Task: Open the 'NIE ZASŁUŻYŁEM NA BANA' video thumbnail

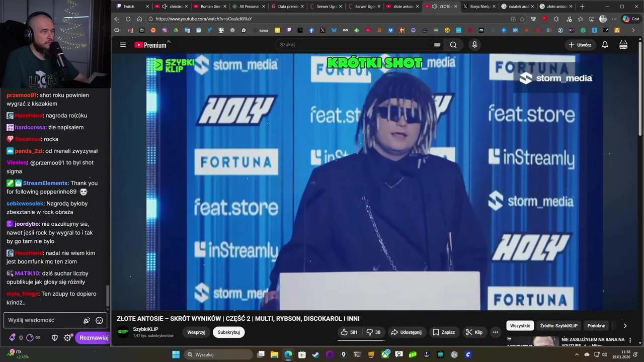Action: coord(532,341)
